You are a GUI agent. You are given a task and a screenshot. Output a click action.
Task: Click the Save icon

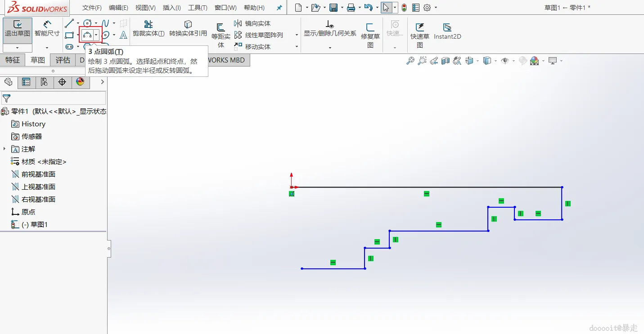pyautogui.click(x=333, y=8)
